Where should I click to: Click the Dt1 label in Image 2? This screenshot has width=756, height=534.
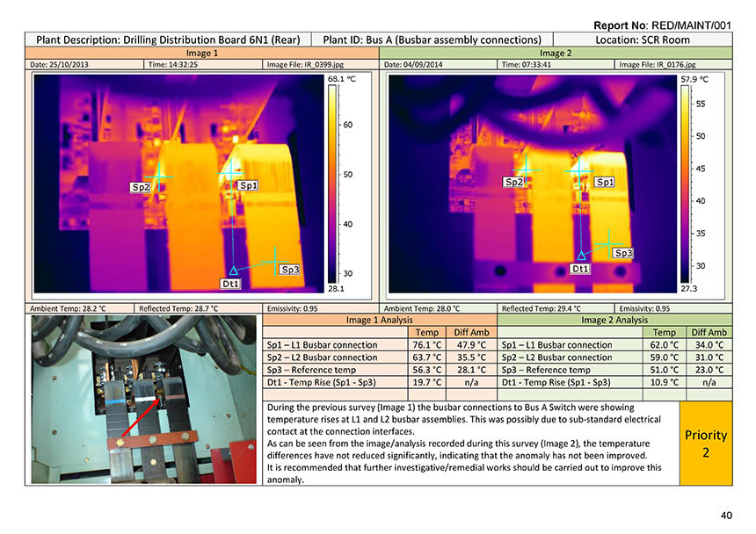pos(579,269)
